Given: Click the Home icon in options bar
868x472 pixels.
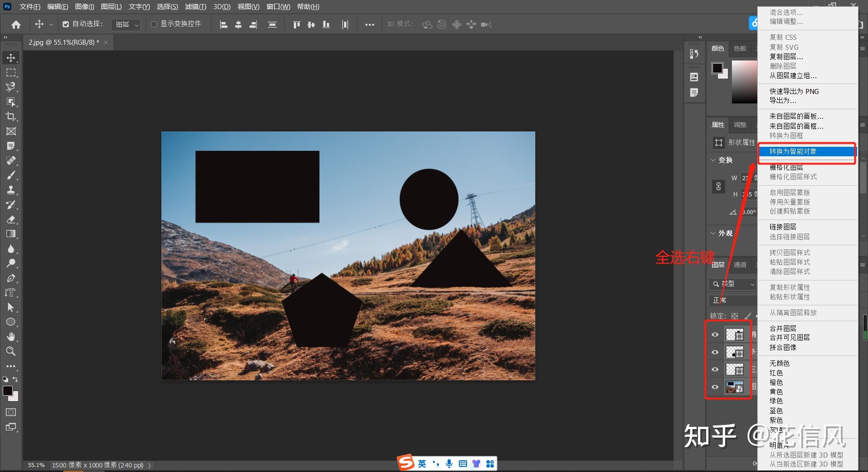Looking at the screenshot, I should click(16, 24).
